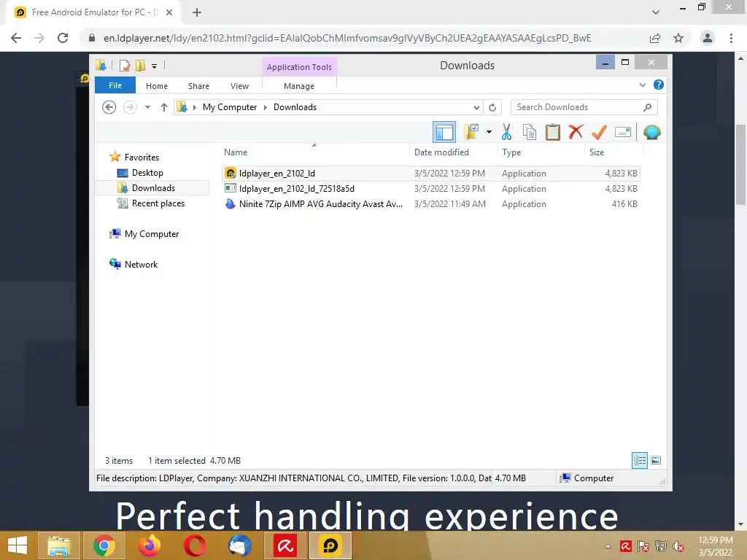Click the Search Downloads input field
The height and width of the screenshot is (560, 747).
tap(584, 107)
